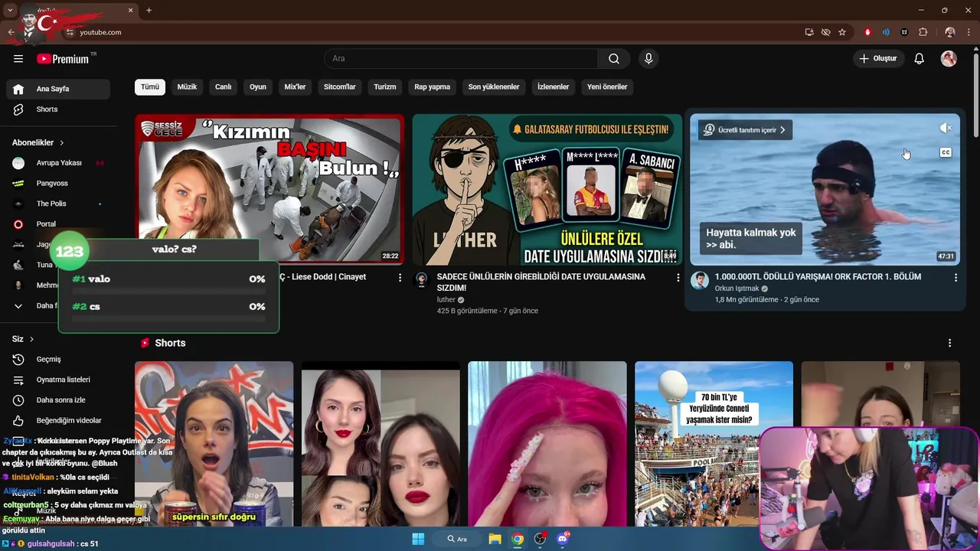Toggle captions CC on the Ork Factor preview
This screenshot has height=551, width=980.
(x=946, y=152)
